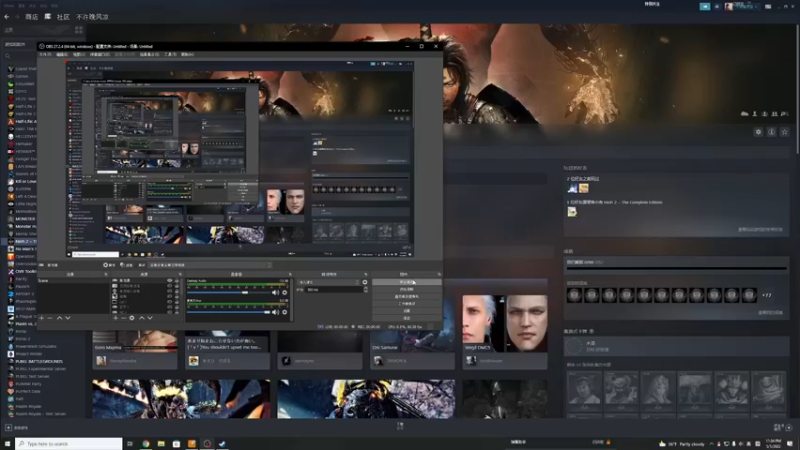
Task: Open Chrome from the Windows taskbar
Action: pos(146,443)
